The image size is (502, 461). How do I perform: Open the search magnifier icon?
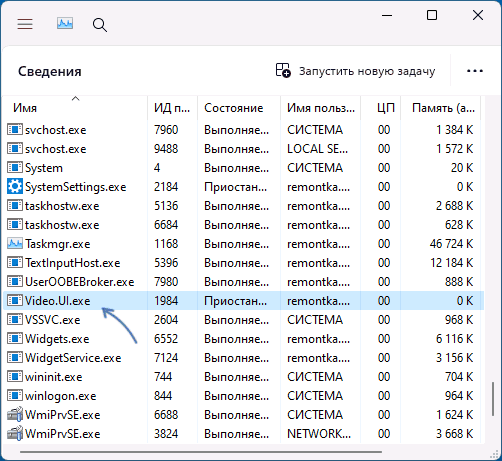(100, 25)
